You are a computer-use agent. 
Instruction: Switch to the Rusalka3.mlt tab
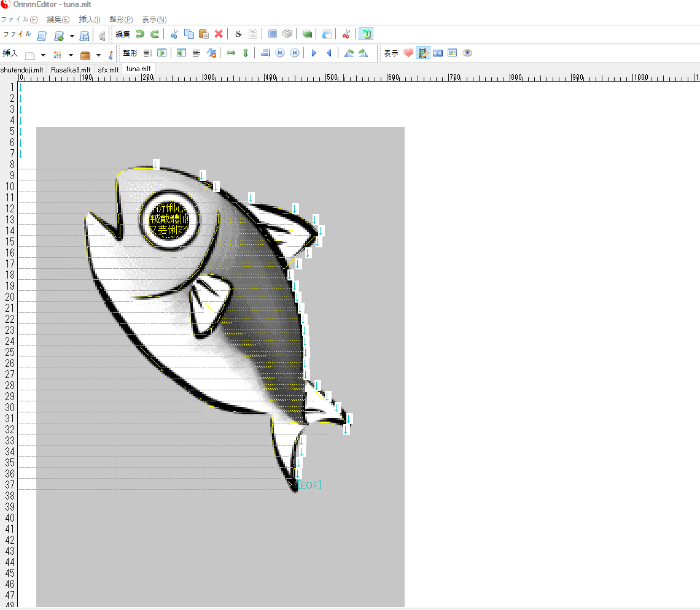point(71,70)
